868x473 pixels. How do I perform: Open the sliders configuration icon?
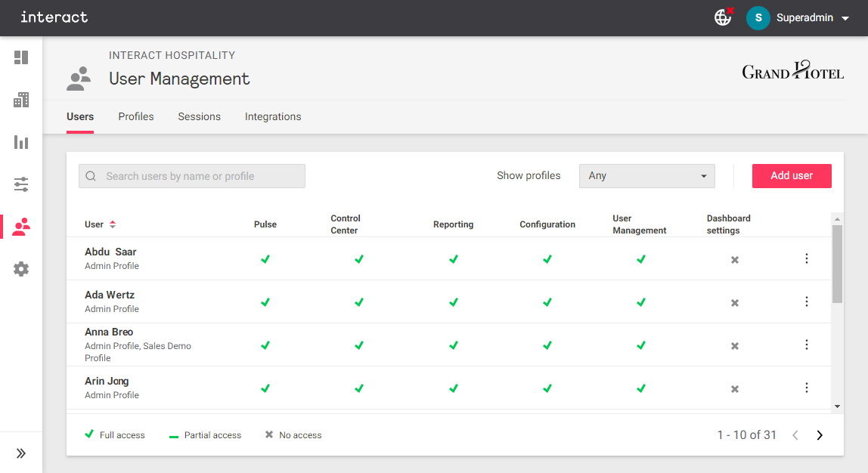[x=21, y=184]
